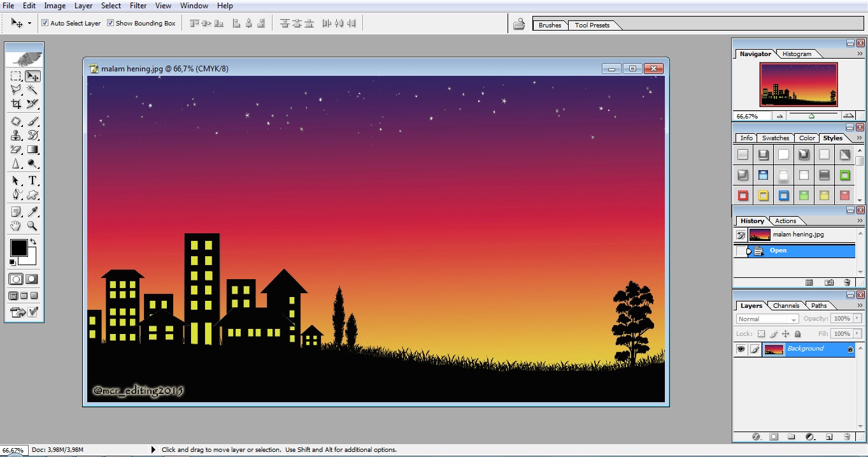868x457 pixels.
Task: Select the Sharpen/Blur tool
Action: [16, 163]
